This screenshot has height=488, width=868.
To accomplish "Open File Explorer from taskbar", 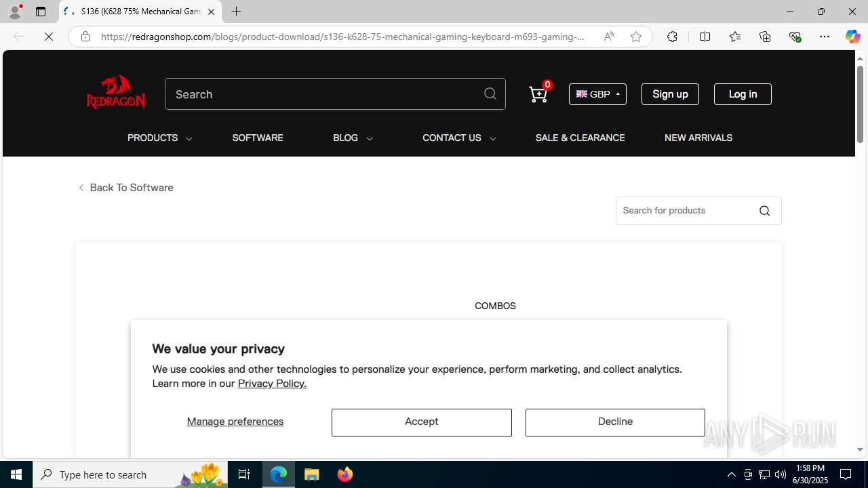I will click(312, 474).
